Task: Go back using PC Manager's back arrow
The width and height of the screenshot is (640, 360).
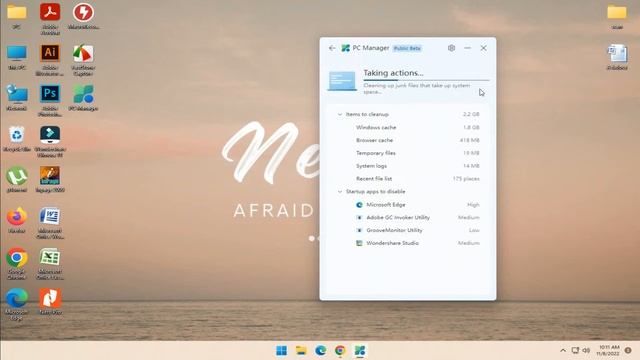Action: click(332, 48)
